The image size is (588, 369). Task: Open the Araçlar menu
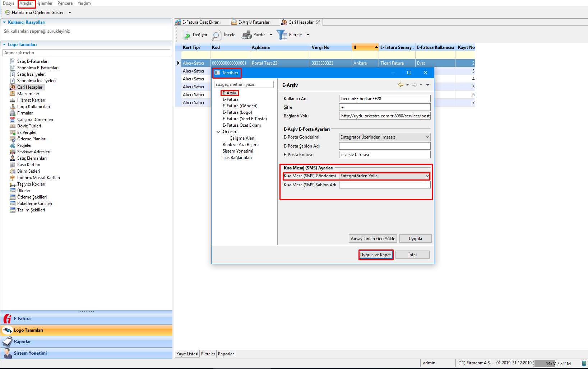26,3
